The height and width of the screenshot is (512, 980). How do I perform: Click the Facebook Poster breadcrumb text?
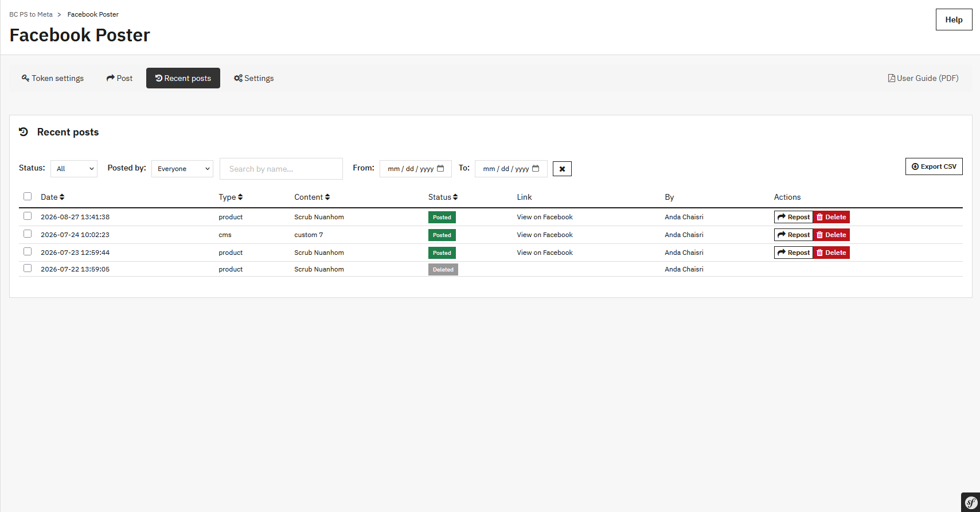point(93,14)
